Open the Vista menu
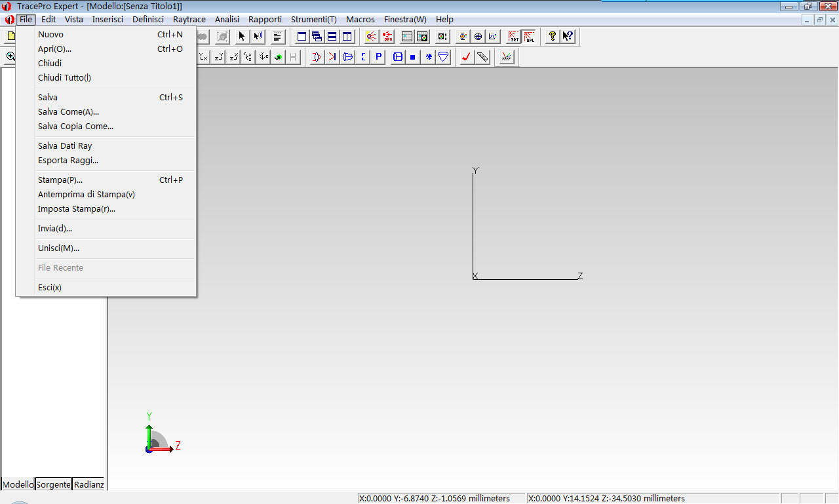 click(x=74, y=20)
